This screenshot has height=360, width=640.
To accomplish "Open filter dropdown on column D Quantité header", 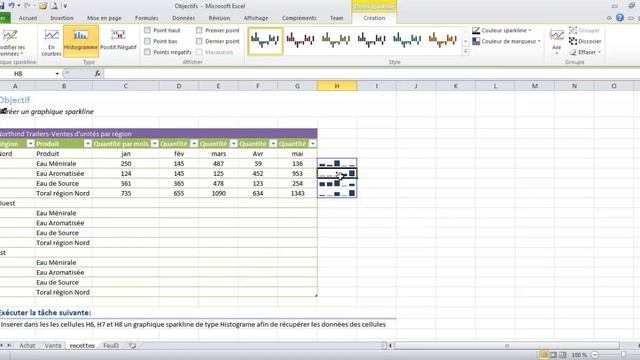I will tap(194, 144).
